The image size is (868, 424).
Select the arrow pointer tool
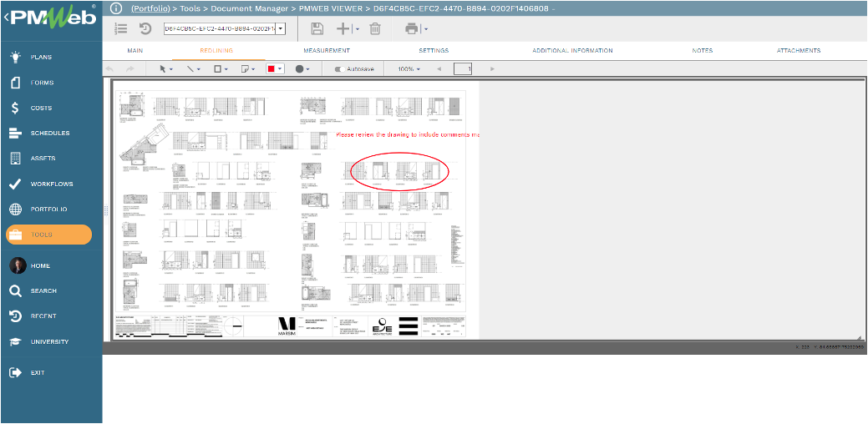[x=164, y=68]
